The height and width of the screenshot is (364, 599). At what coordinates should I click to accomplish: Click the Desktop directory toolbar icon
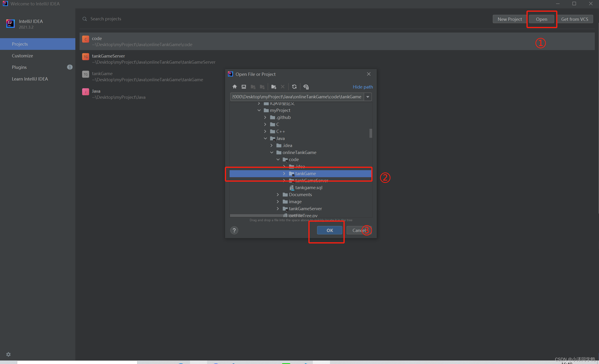click(x=244, y=87)
